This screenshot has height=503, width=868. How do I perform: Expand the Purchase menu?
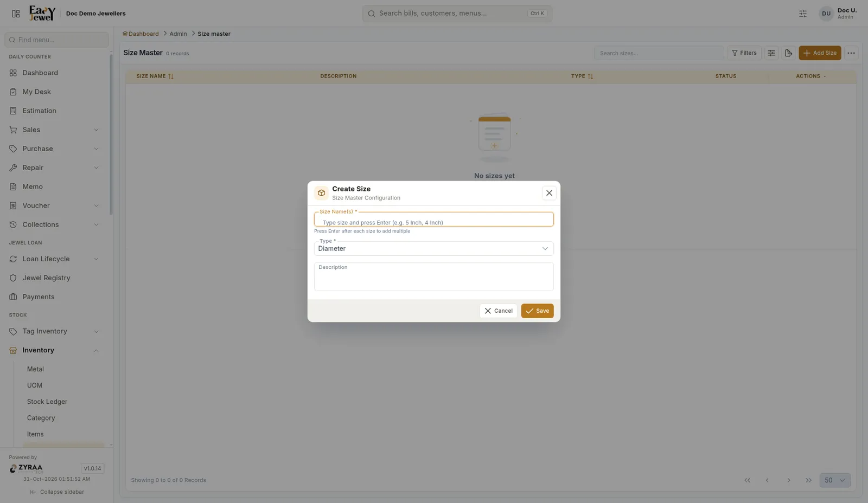click(56, 149)
